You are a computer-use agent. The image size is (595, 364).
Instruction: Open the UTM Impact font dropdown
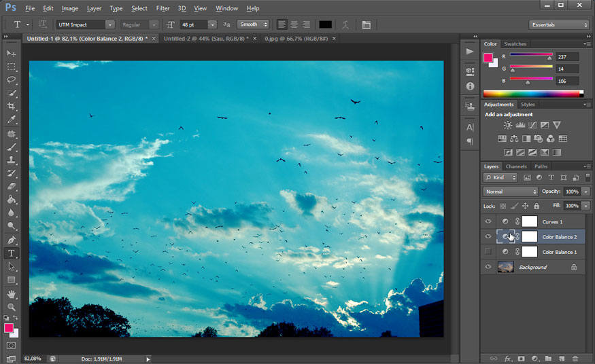[x=110, y=24]
